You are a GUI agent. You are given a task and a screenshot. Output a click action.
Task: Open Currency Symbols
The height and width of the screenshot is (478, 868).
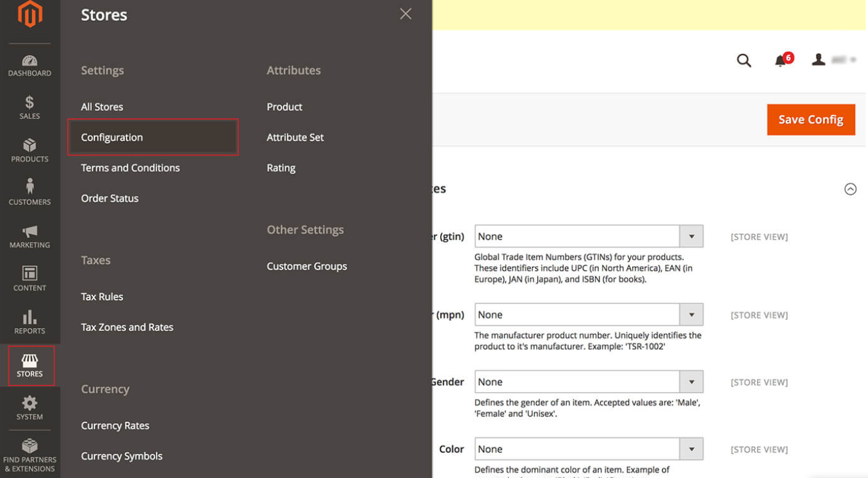(x=122, y=456)
